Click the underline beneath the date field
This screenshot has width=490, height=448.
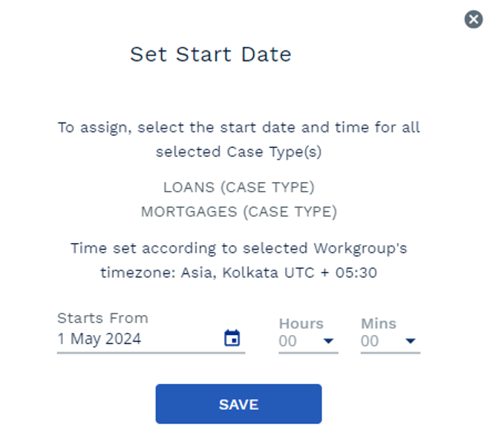(151, 353)
